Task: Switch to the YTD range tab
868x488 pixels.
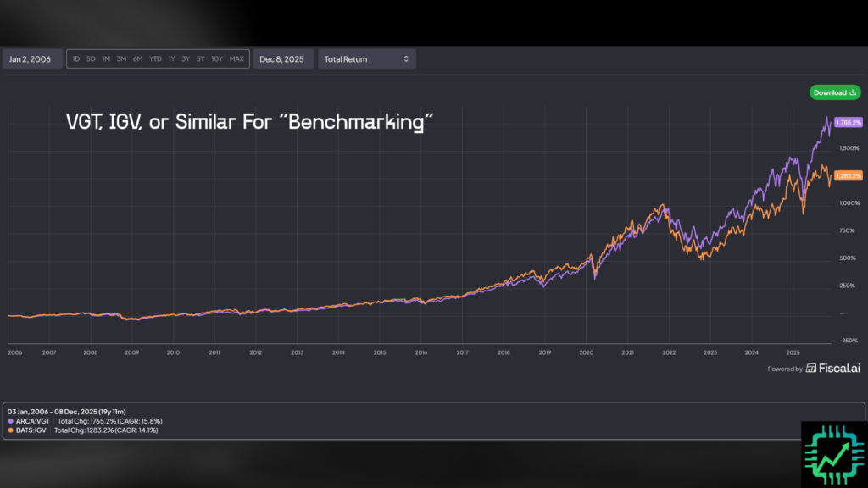Action: pyautogui.click(x=154, y=58)
